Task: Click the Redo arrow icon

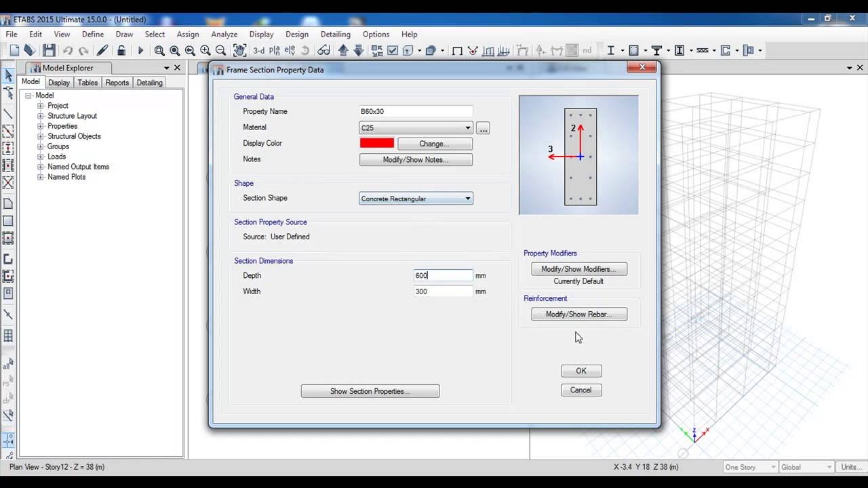Action: pos(83,50)
